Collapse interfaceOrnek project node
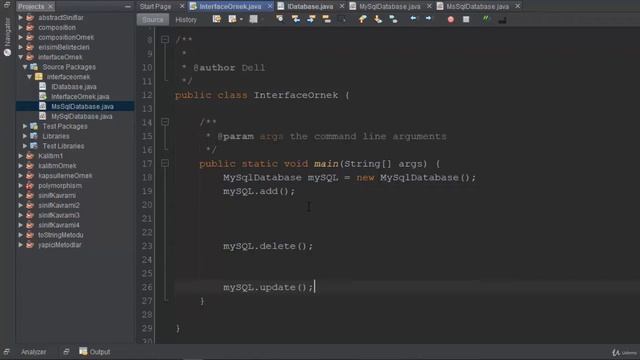Screen dimensions: 640x360 [x=20, y=57]
